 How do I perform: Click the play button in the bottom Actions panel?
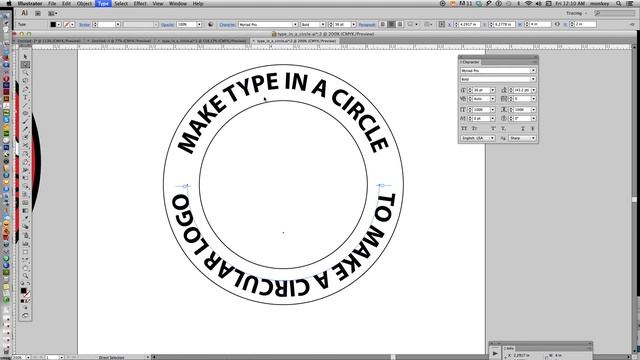tap(495, 353)
